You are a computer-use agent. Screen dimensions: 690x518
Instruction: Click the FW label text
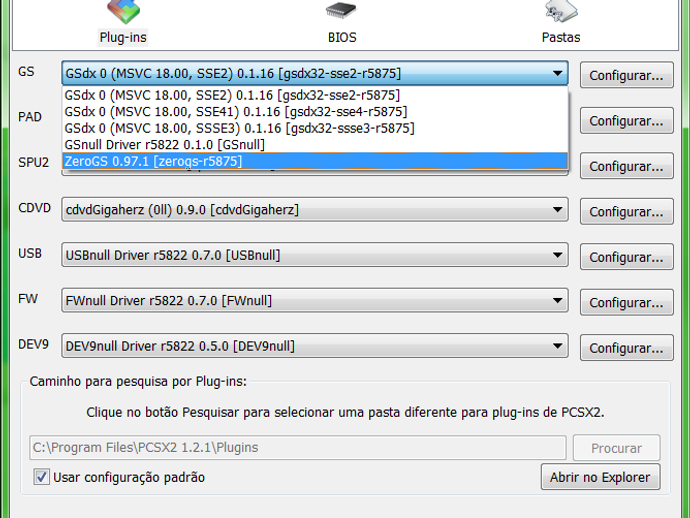coord(28,299)
